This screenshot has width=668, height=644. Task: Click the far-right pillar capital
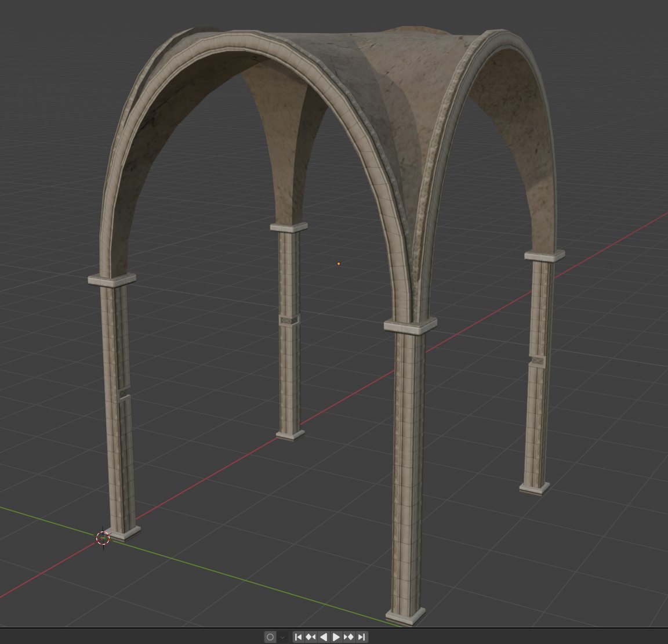(x=544, y=255)
